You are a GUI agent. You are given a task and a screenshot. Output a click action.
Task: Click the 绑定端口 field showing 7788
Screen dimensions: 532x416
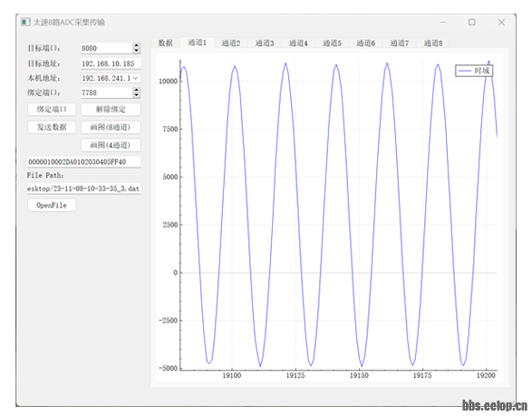click(x=107, y=92)
